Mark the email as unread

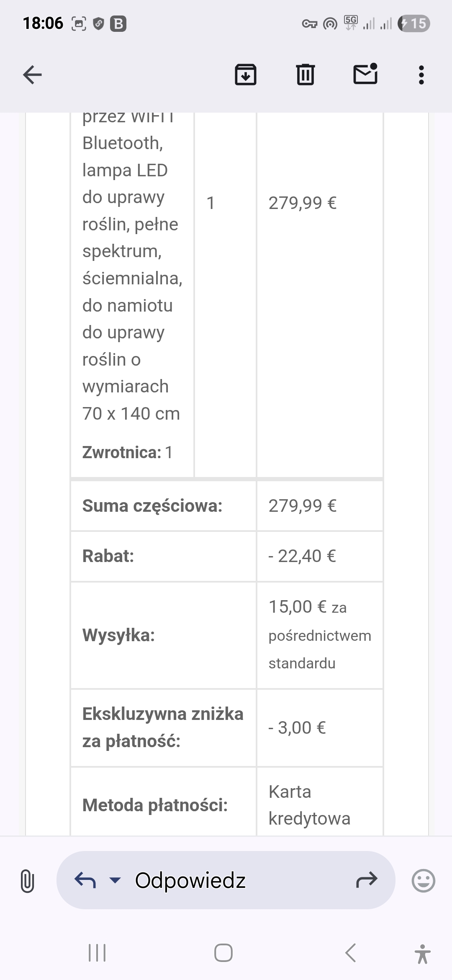point(365,75)
